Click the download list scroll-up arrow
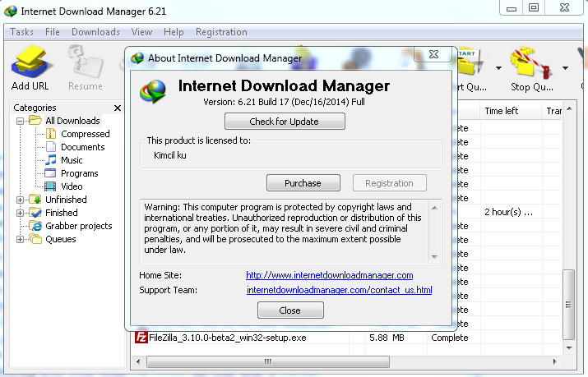Image resolution: width=588 pixels, height=377 pixels. [569, 109]
